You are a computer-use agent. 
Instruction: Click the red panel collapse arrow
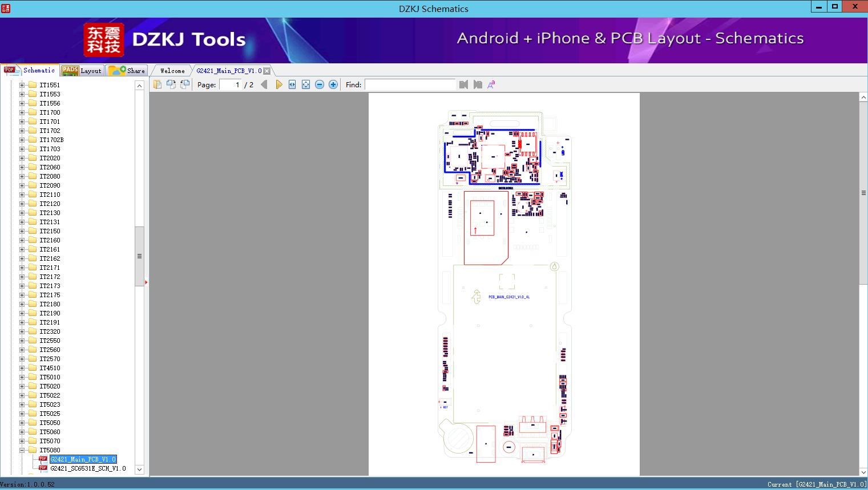coord(146,282)
